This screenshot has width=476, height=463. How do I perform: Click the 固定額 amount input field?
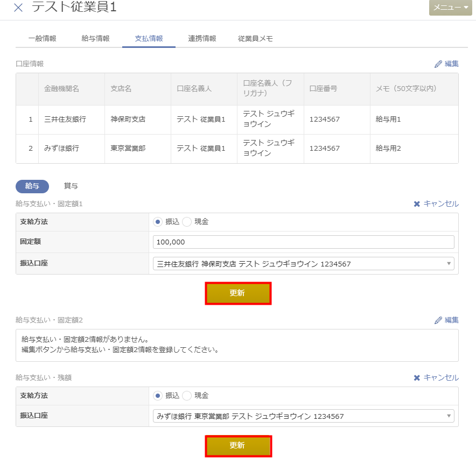(303, 242)
